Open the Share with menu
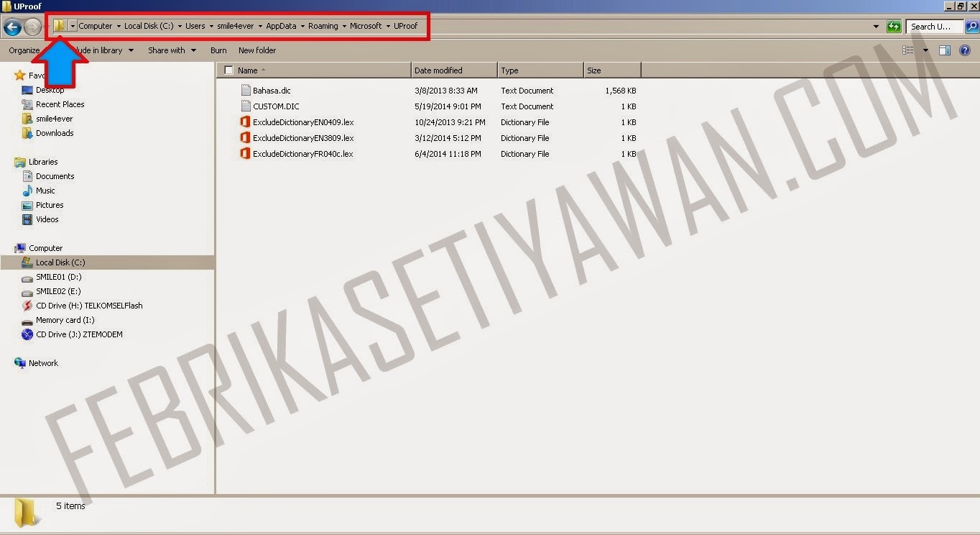The width and height of the screenshot is (980, 535). (x=172, y=50)
